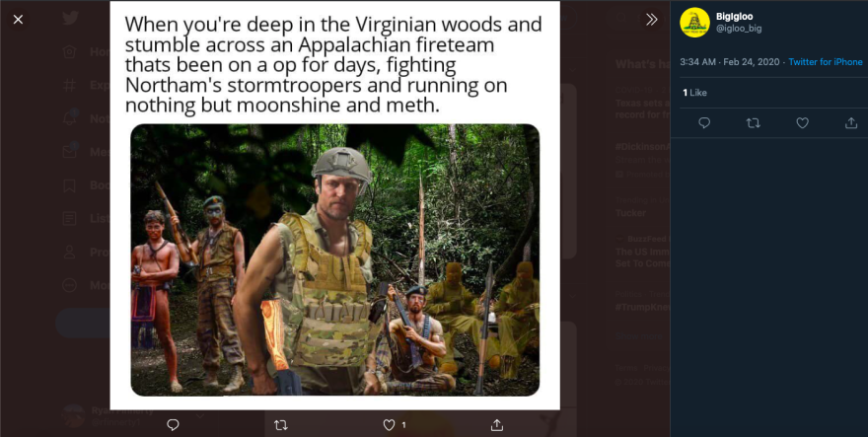Close the image viewer with the X icon
The height and width of the screenshot is (437, 868).
coord(19,20)
